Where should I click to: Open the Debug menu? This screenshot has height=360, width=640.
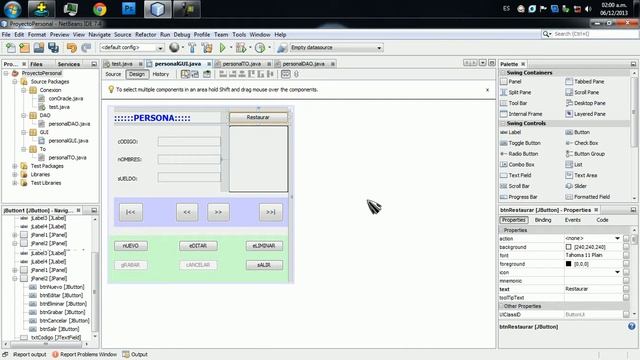(182, 35)
